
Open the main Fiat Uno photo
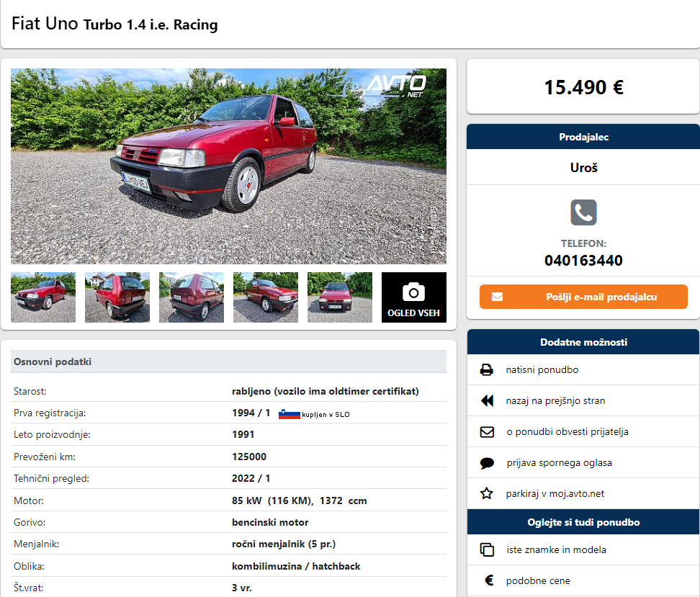[x=228, y=166]
